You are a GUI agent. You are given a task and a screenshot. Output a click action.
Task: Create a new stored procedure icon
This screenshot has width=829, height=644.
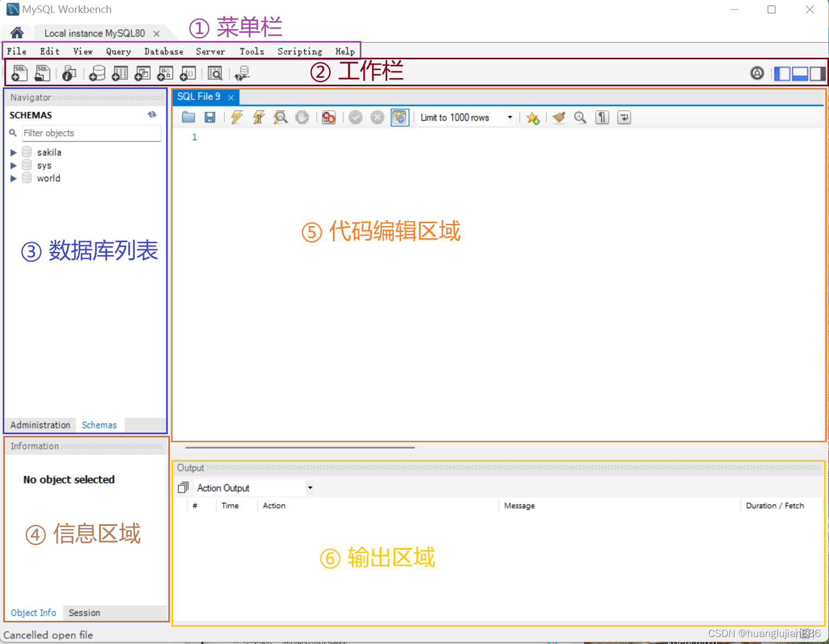pos(165,73)
